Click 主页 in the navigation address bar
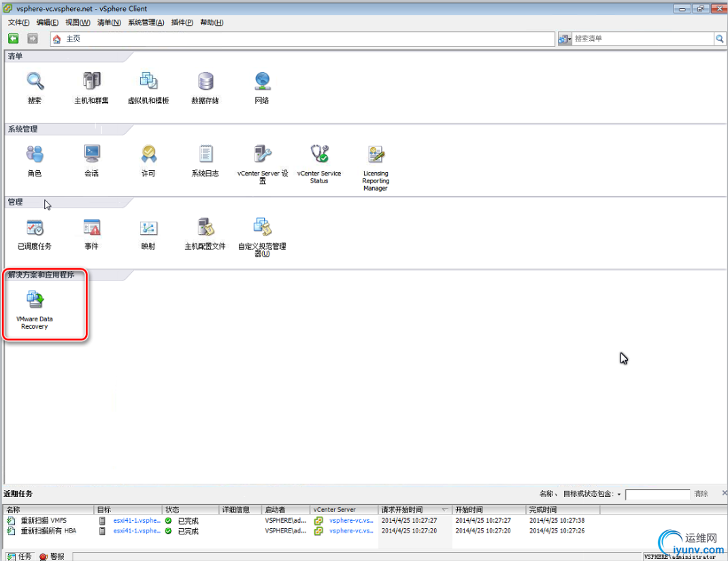Screen dimensions: 728x561 coord(73,39)
